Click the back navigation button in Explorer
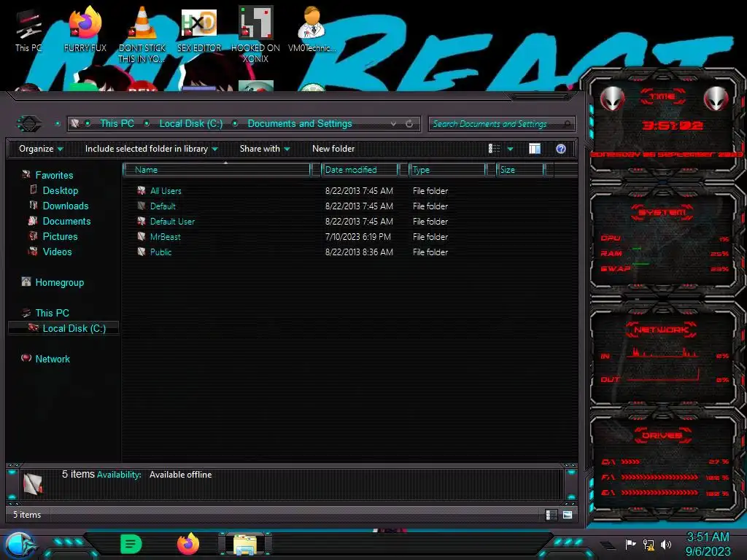 pyautogui.click(x=29, y=124)
